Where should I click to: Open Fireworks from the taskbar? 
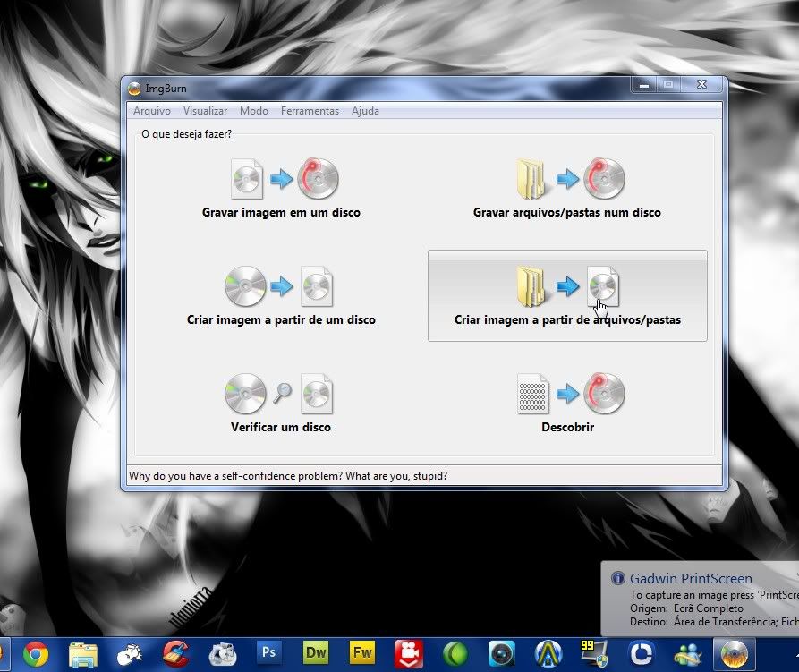[362, 652]
